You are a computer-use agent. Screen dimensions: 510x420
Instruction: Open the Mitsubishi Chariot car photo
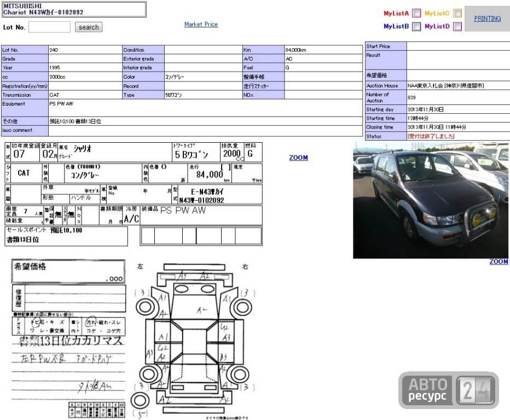click(x=431, y=200)
